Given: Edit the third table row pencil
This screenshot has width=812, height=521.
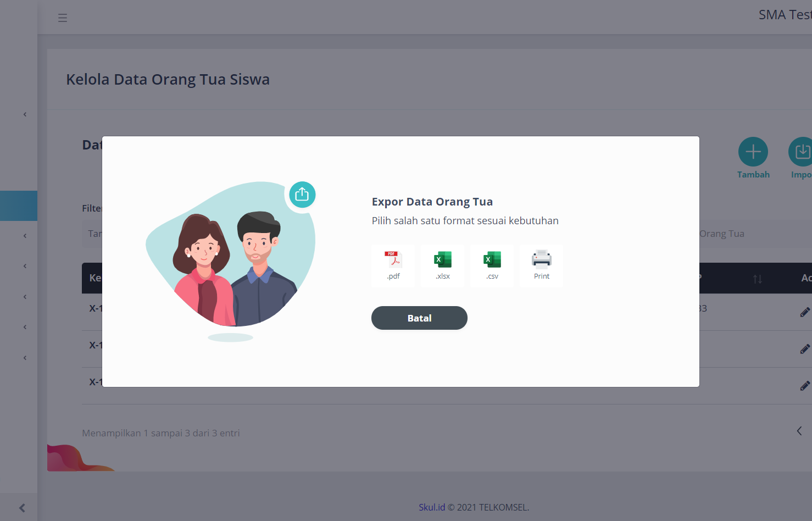Looking at the screenshot, I should [804, 386].
